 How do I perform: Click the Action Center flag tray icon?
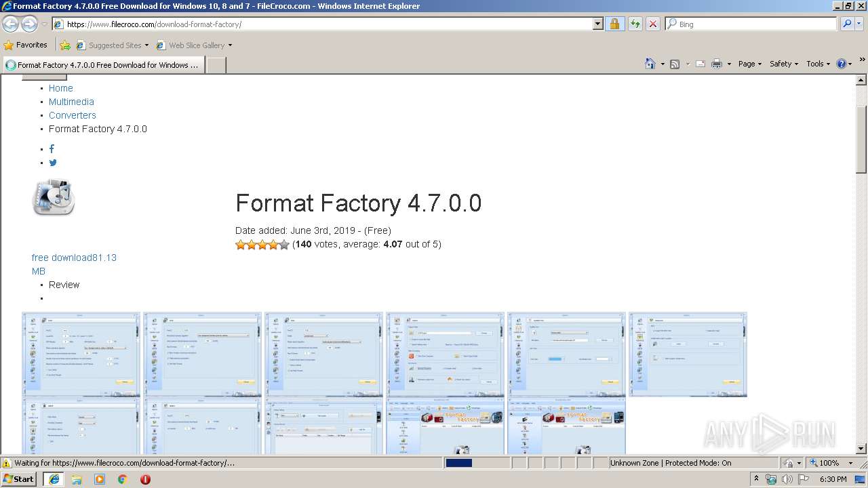point(804,479)
